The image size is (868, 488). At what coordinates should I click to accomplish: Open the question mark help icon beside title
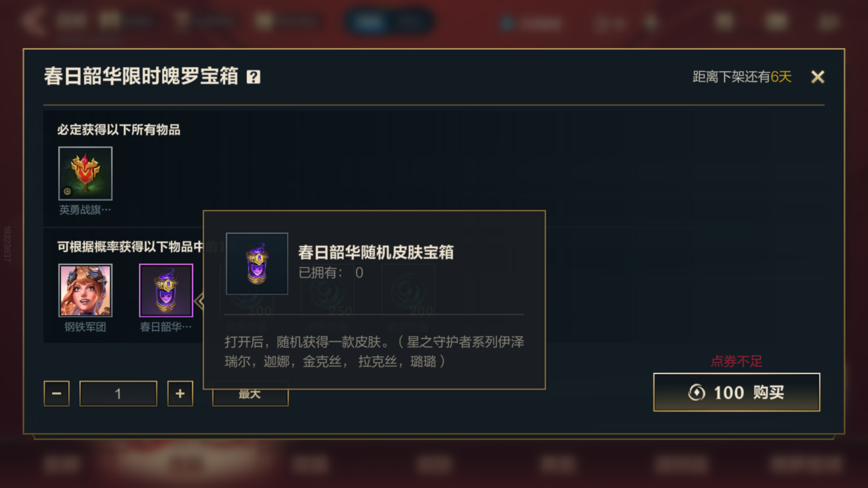(253, 77)
